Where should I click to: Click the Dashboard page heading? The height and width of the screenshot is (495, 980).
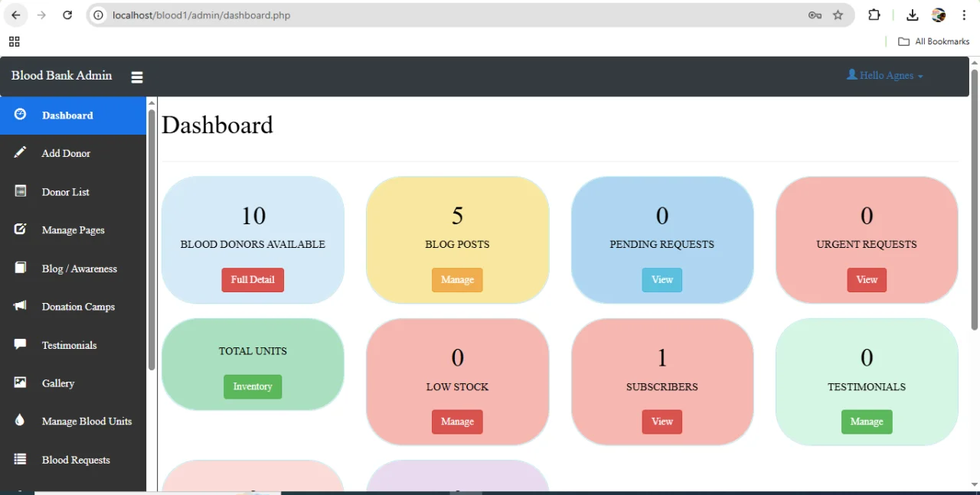pos(217,125)
